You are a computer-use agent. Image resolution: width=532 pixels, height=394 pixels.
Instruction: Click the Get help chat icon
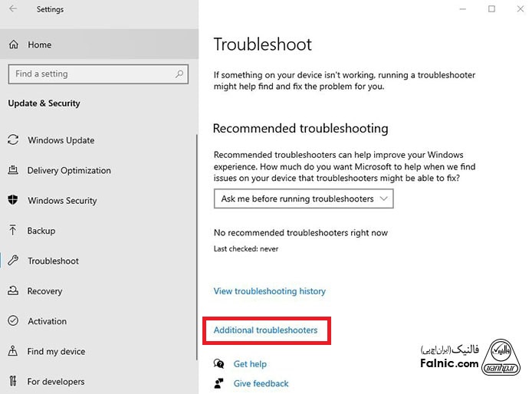pos(220,364)
